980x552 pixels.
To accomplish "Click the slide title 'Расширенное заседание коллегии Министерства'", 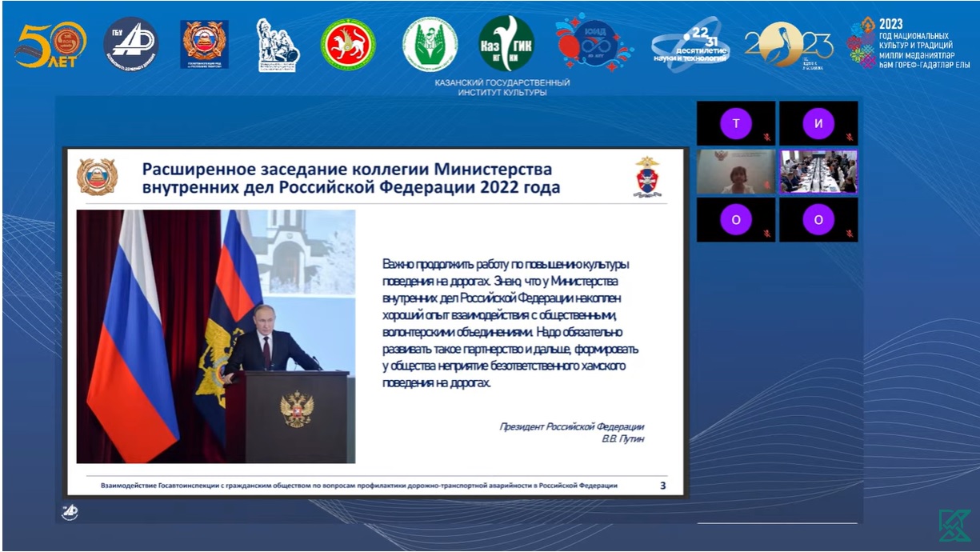I will click(x=347, y=170).
